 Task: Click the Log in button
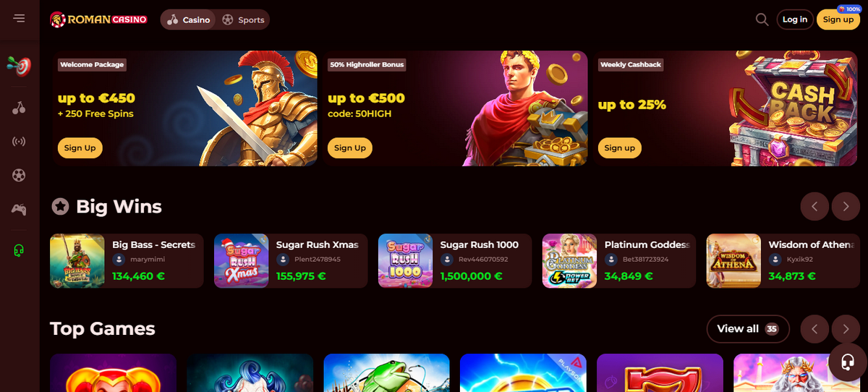[794, 20]
